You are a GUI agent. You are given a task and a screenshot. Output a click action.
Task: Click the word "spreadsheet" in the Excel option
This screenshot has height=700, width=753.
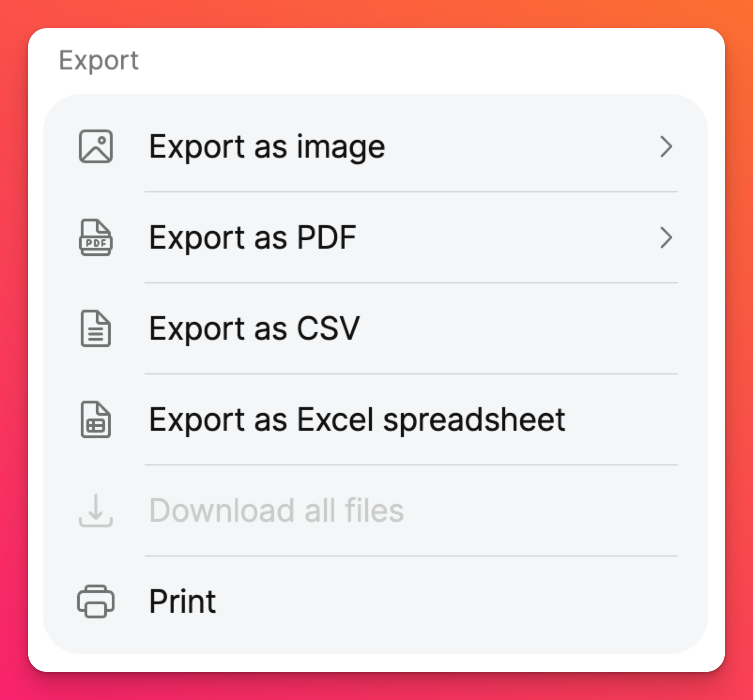click(x=474, y=419)
